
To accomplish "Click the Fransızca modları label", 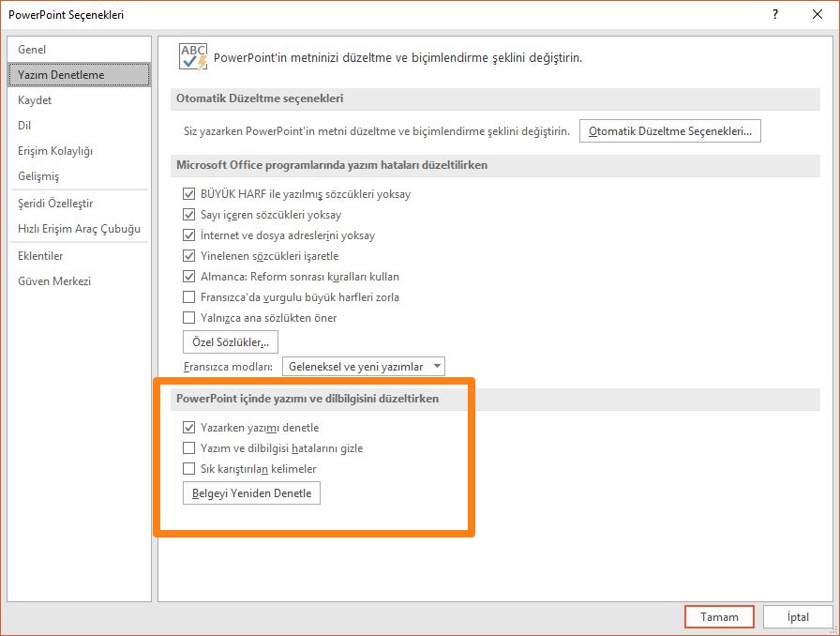I will point(228,367).
